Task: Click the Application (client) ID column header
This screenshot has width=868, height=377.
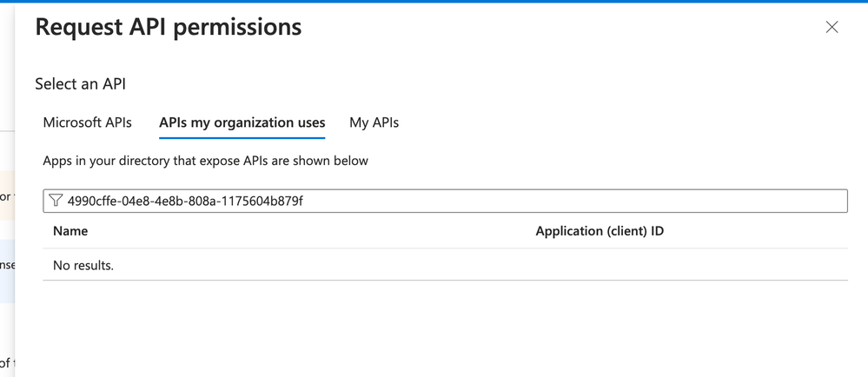Action: click(600, 231)
